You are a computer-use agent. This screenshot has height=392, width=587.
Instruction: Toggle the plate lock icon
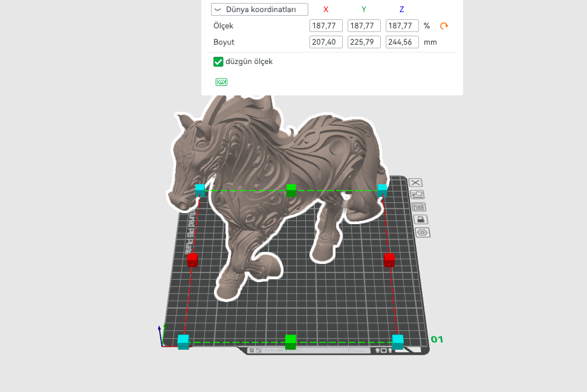pos(421,219)
